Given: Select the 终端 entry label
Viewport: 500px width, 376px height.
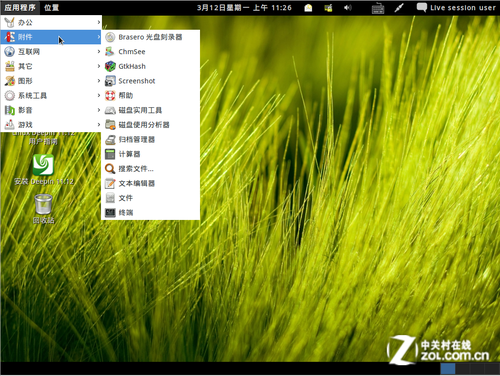Looking at the screenshot, I should (126, 212).
